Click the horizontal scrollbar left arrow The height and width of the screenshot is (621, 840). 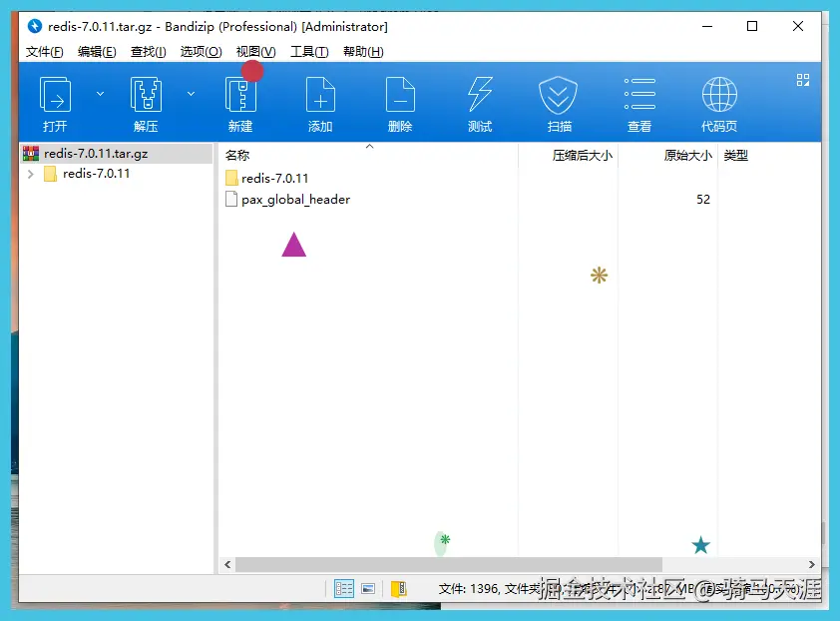click(x=227, y=565)
